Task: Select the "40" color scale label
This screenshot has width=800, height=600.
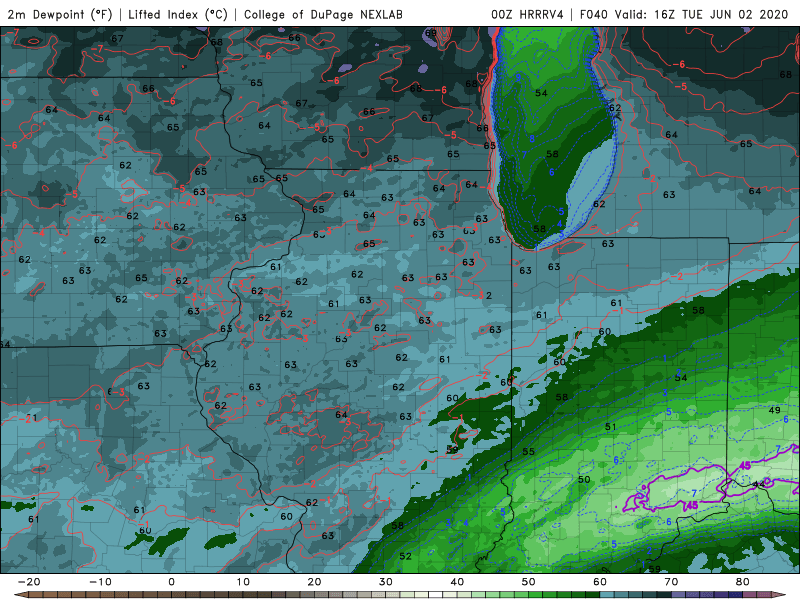Action: 457,582
